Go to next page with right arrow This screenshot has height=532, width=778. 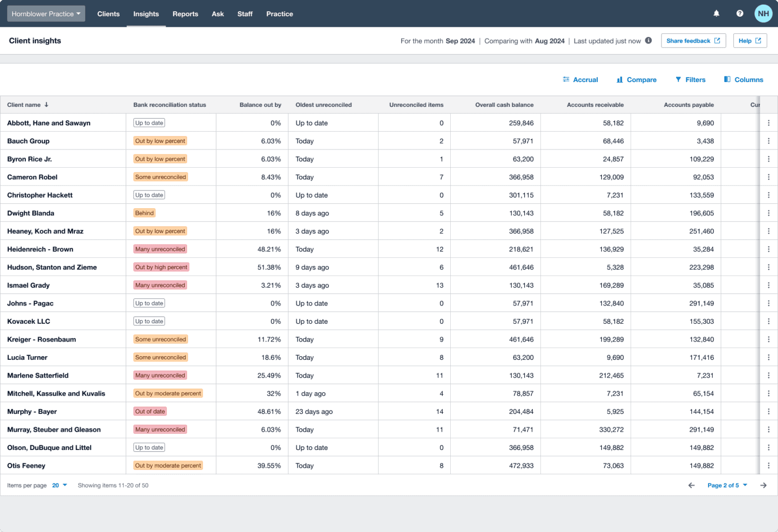[x=763, y=485]
